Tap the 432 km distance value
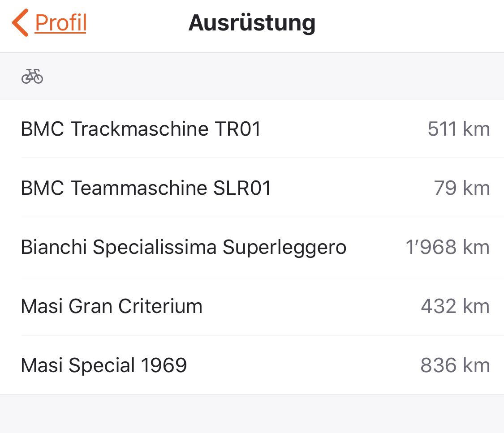504x433 pixels. pyautogui.click(x=455, y=306)
